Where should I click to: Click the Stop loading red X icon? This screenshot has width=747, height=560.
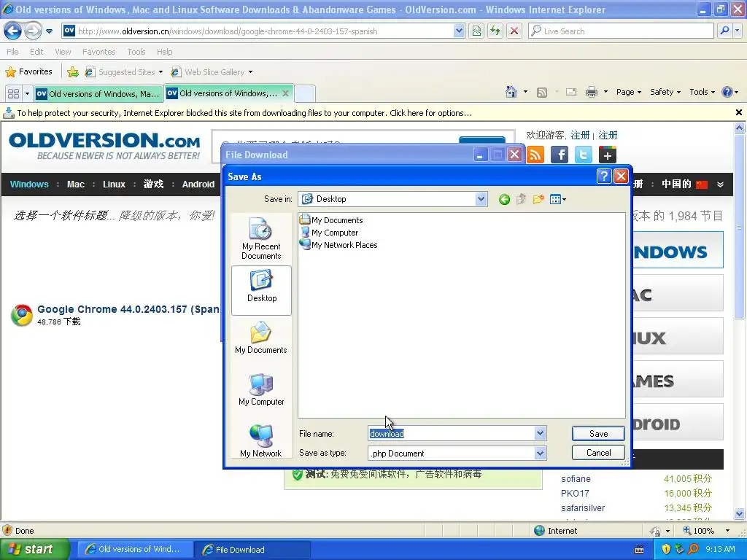pos(514,31)
